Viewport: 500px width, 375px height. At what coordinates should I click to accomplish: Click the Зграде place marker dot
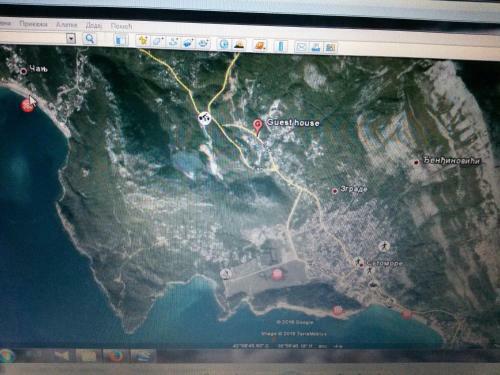[x=335, y=191]
